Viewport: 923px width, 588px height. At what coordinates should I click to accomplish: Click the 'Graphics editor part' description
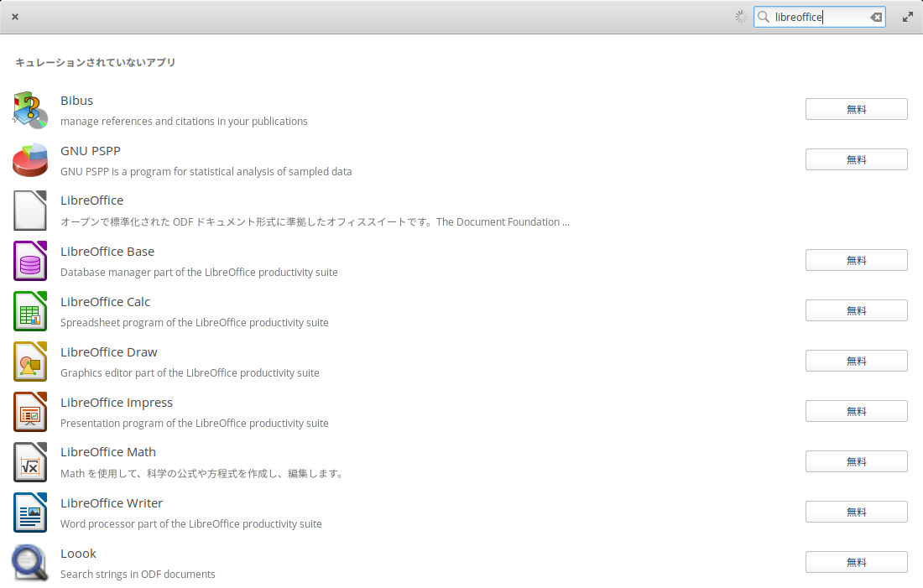[x=190, y=373]
